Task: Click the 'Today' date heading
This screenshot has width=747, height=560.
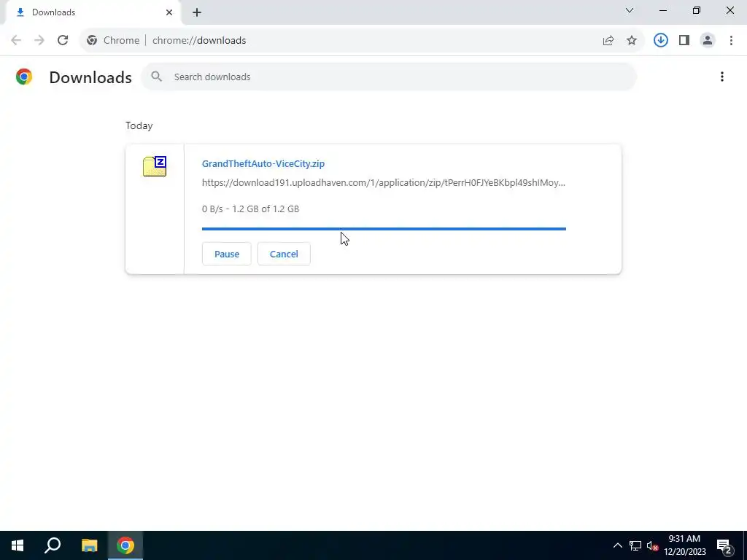Action: 139,125
